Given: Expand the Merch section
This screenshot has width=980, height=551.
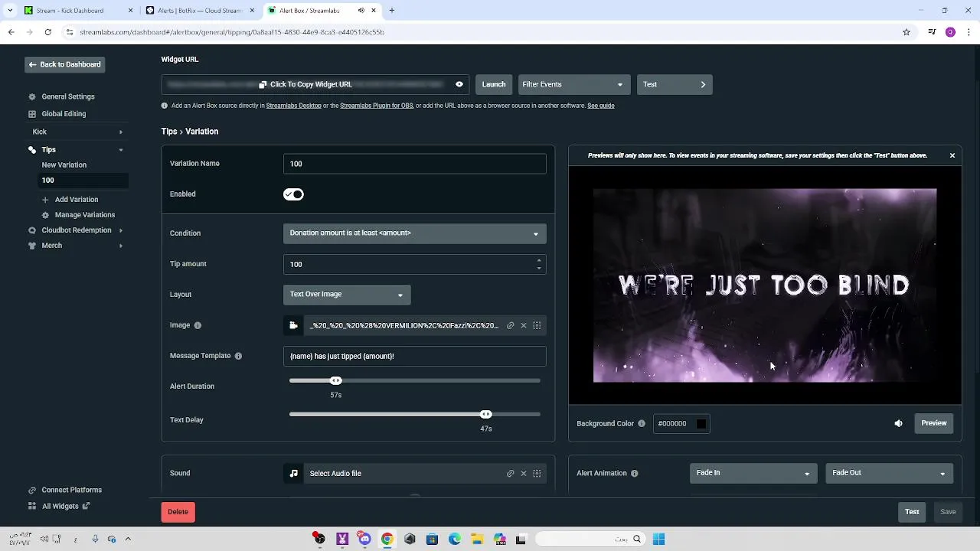Looking at the screenshot, I should (121, 246).
